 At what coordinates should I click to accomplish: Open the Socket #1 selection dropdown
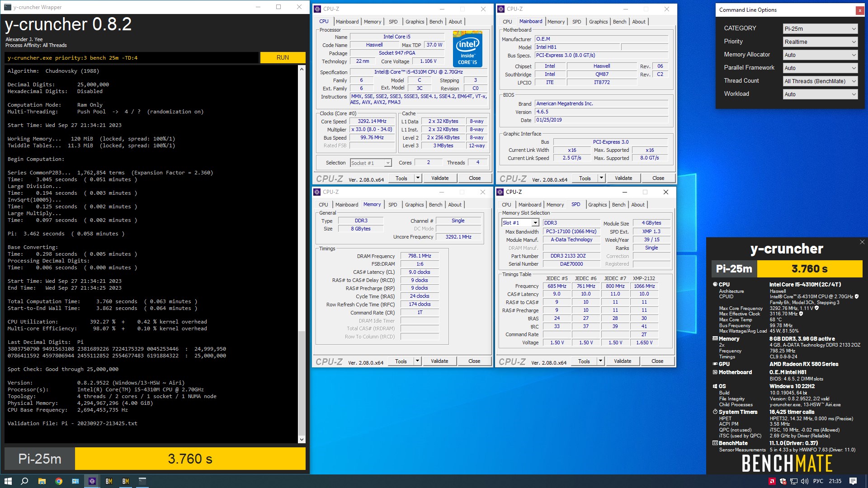(x=371, y=163)
